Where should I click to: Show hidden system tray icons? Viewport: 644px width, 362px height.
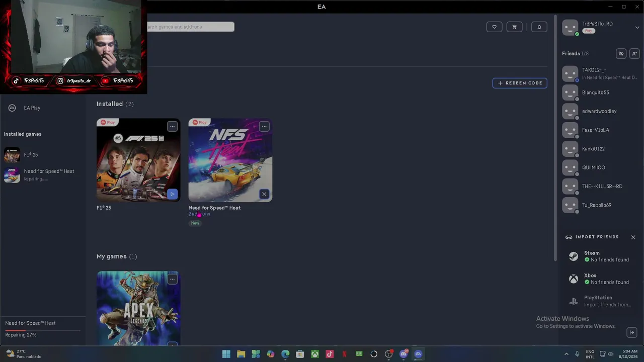[x=566, y=354]
